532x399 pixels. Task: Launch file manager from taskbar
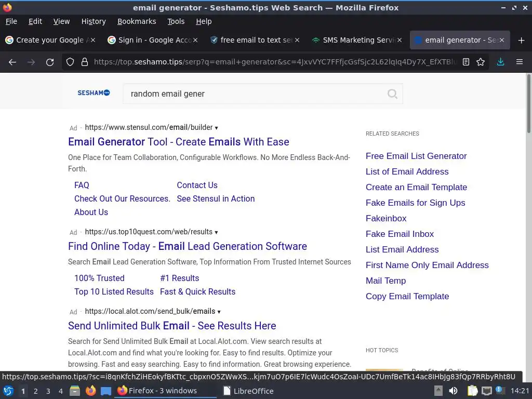[75, 391]
